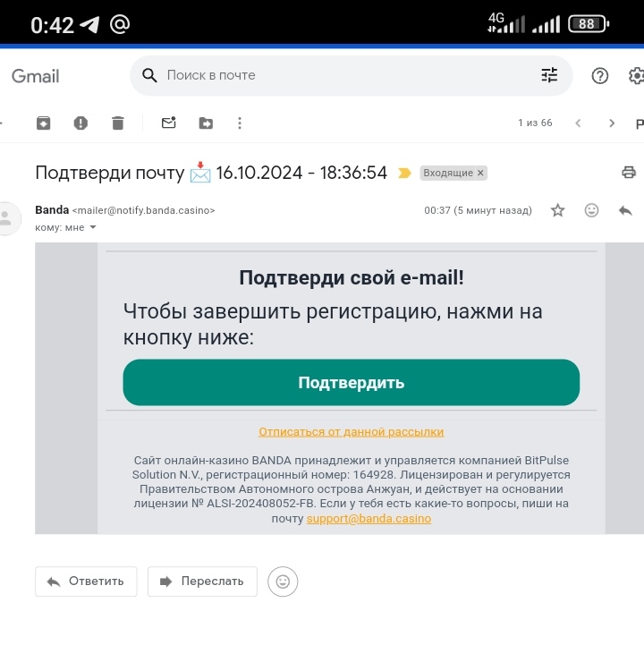Viewport: 644px width, 662px height.
Task: Click sender name 'Banda'
Action: (52, 210)
